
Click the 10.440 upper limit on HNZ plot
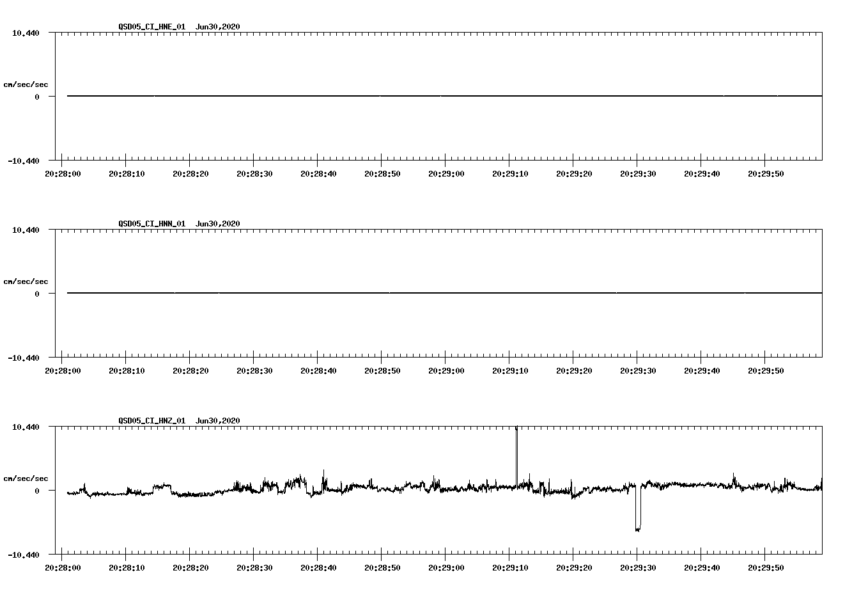(26, 427)
